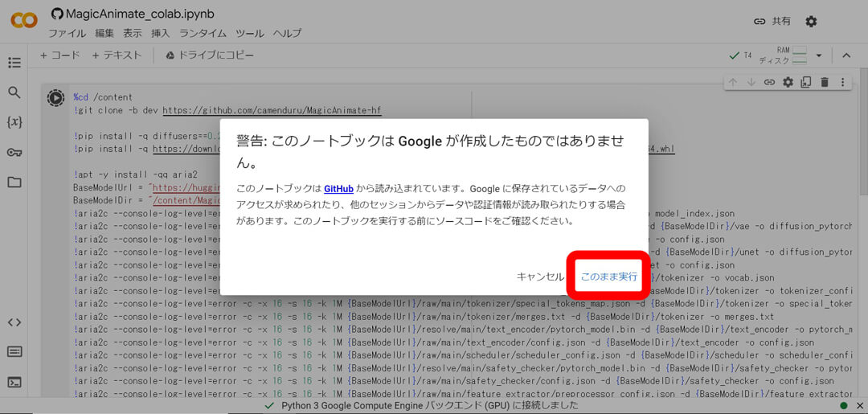Viewport: 868px width, 414px height.
Task: Delete the cell using the trash icon
Action: [x=825, y=82]
